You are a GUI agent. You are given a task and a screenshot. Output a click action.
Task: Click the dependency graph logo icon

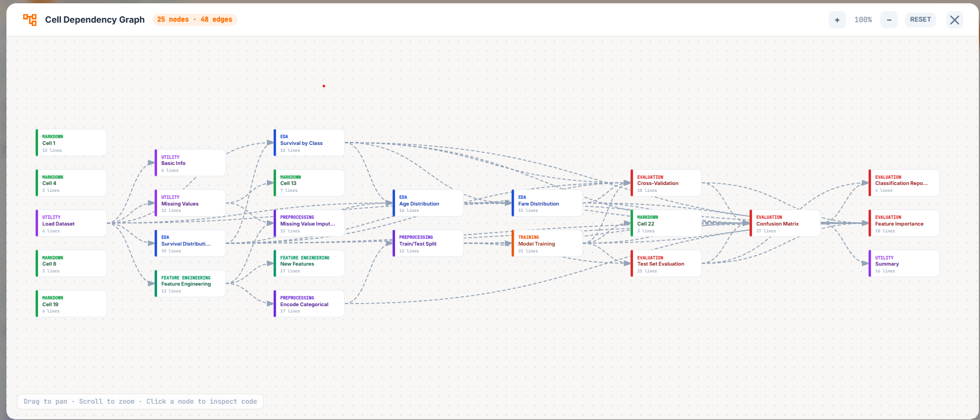30,20
